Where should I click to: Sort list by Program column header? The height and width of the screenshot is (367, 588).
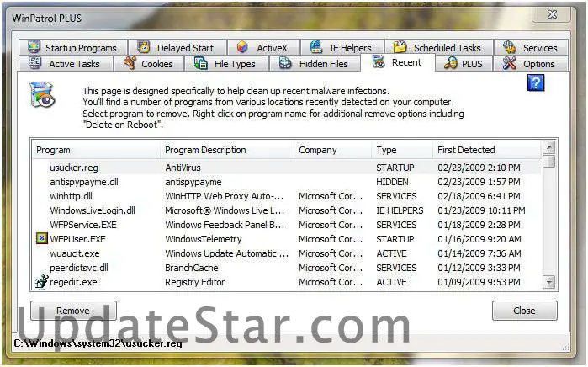[x=97, y=150]
